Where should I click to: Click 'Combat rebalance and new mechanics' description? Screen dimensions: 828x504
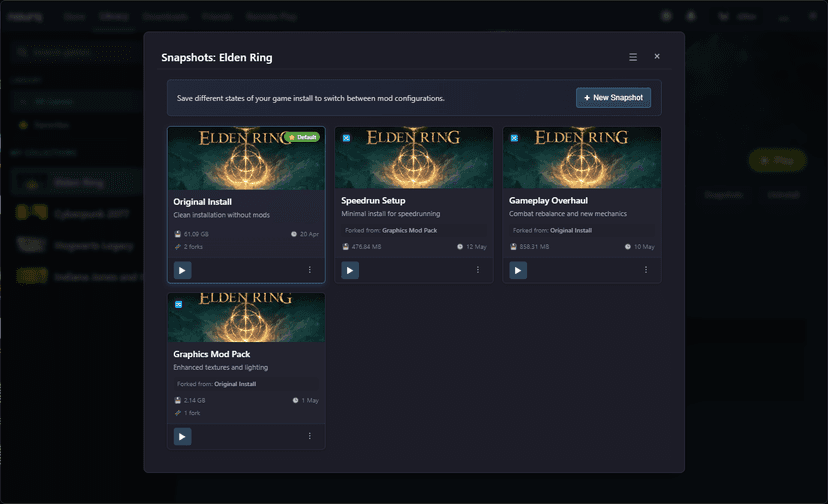(568, 214)
